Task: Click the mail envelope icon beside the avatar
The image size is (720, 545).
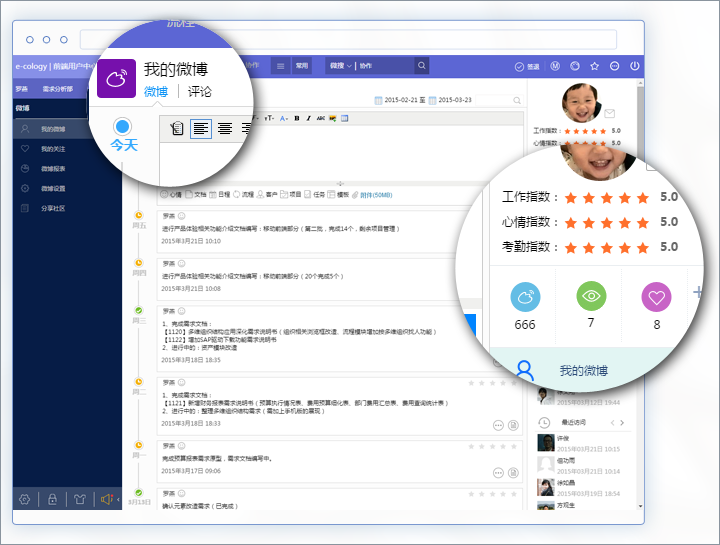Action: pyautogui.click(x=609, y=113)
